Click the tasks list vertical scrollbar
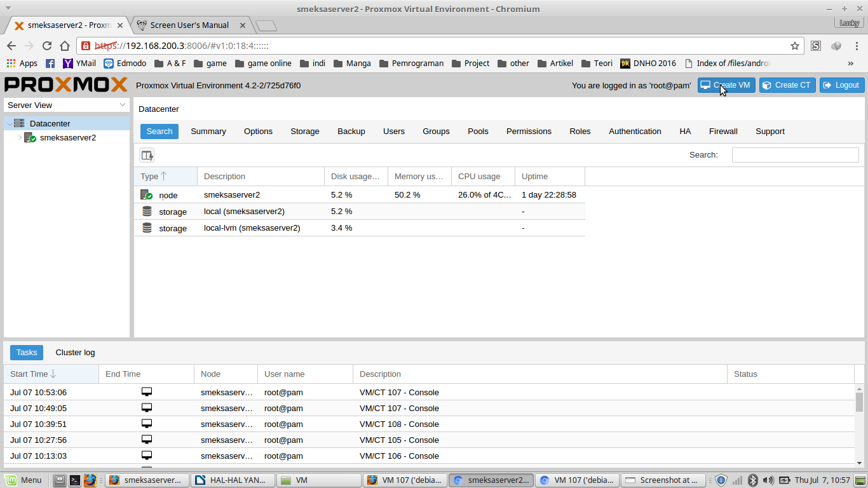This screenshot has height=488, width=868. pos(859,424)
